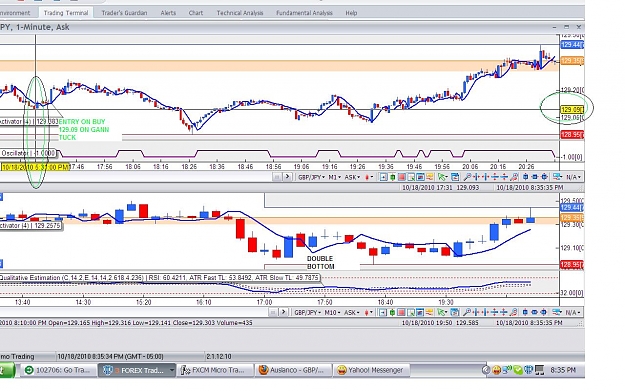This screenshot has width=625, height=391.
Task: Open the Trader's Guardian tab
Action: coord(124,13)
